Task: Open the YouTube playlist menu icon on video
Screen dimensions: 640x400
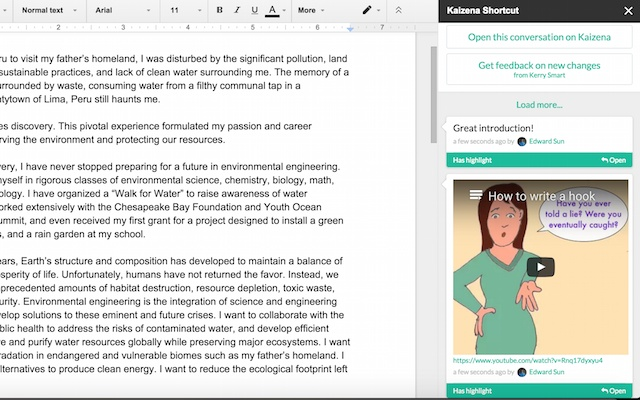Action: [476, 195]
